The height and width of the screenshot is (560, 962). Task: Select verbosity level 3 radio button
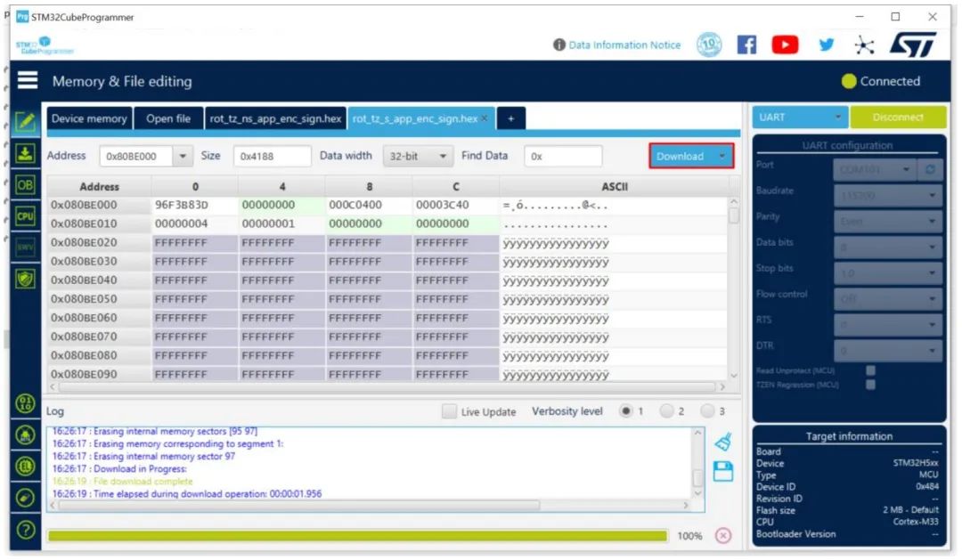[707, 411]
